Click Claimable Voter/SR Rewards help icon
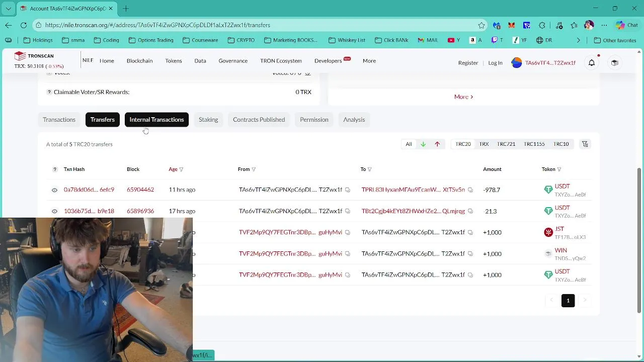Image resolution: width=644 pixels, height=362 pixels. point(49,92)
